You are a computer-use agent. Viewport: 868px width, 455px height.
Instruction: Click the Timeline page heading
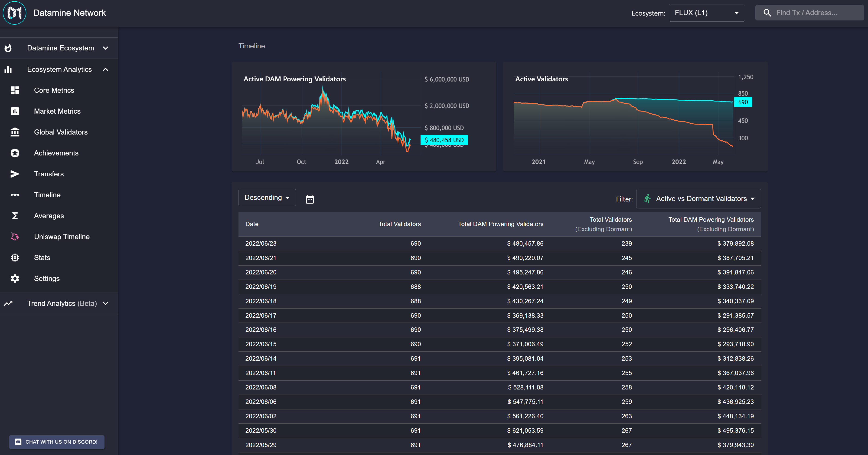(252, 46)
